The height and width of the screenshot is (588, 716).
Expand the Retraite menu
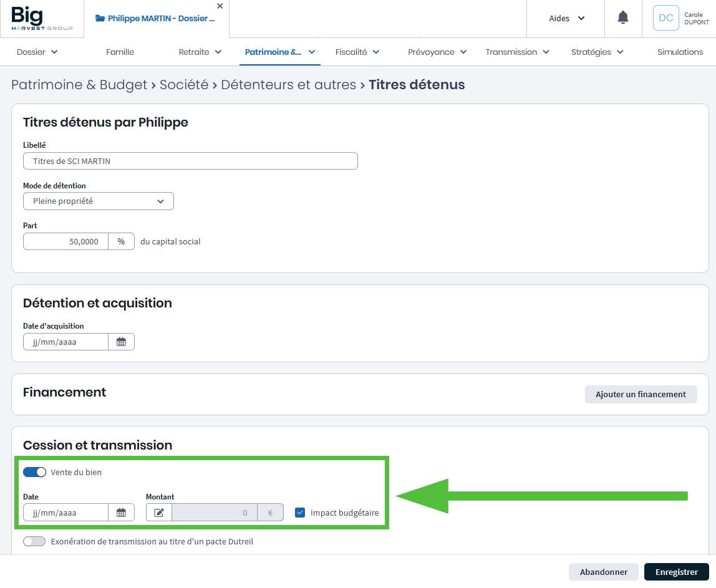tap(200, 52)
